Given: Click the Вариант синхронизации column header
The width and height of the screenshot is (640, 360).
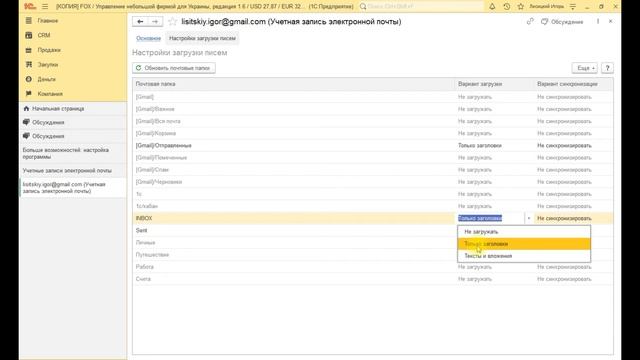Looking at the screenshot, I should (x=573, y=84).
